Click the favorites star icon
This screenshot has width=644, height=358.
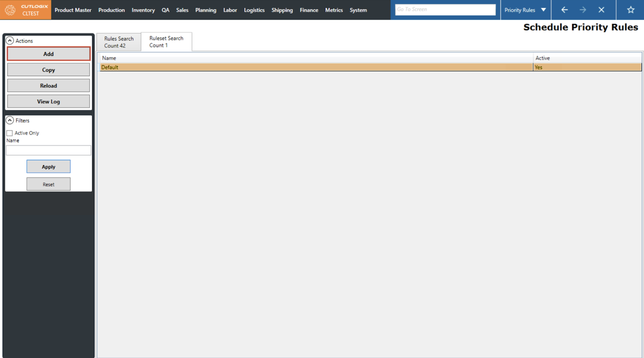coord(630,10)
